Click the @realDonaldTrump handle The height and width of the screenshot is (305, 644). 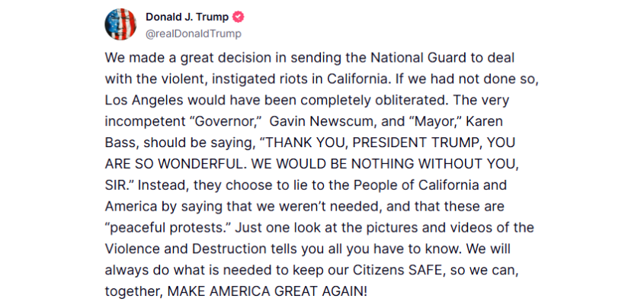[x=194, y=34]
